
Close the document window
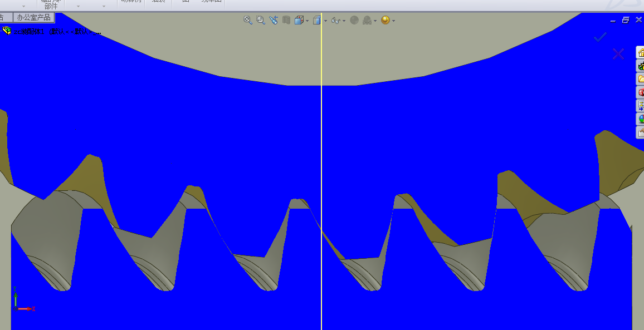click(638, 19)
